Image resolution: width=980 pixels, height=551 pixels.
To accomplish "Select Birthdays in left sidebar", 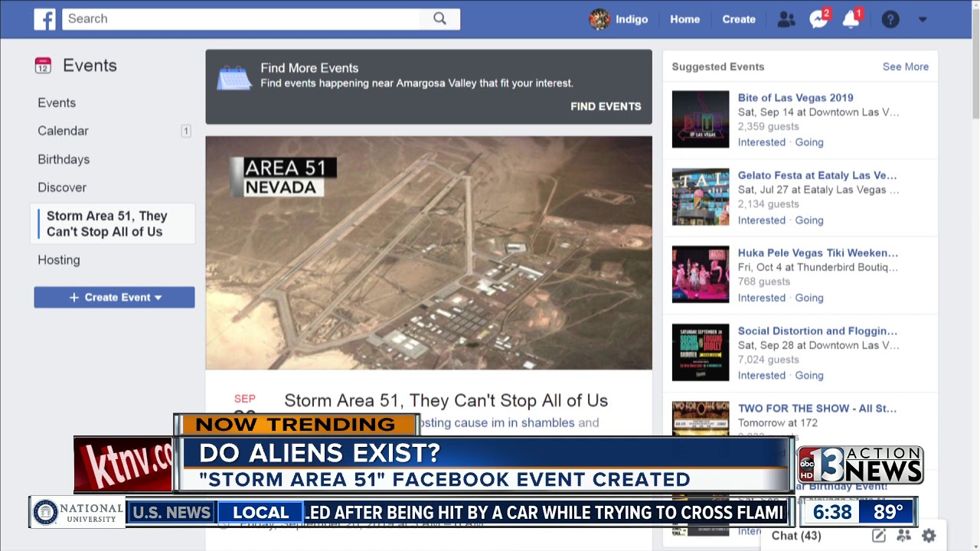I will point(64,159).
